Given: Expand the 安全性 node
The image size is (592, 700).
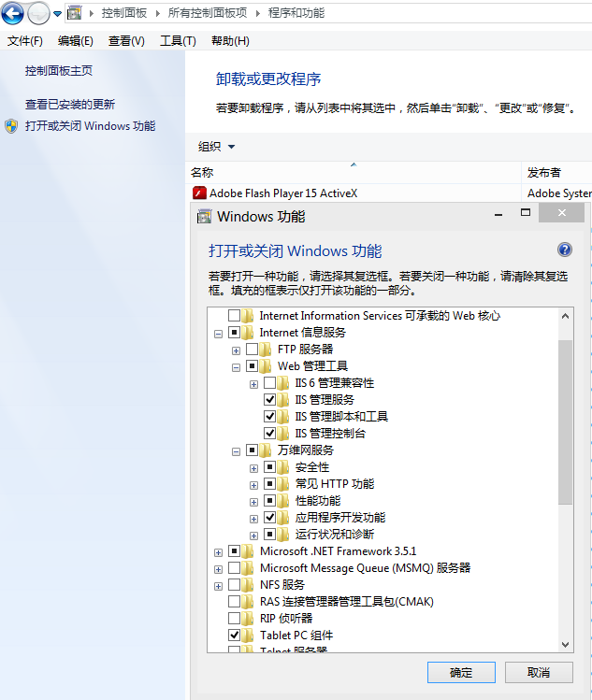Looking at the screenshot, I should click(x=253, y=469).
